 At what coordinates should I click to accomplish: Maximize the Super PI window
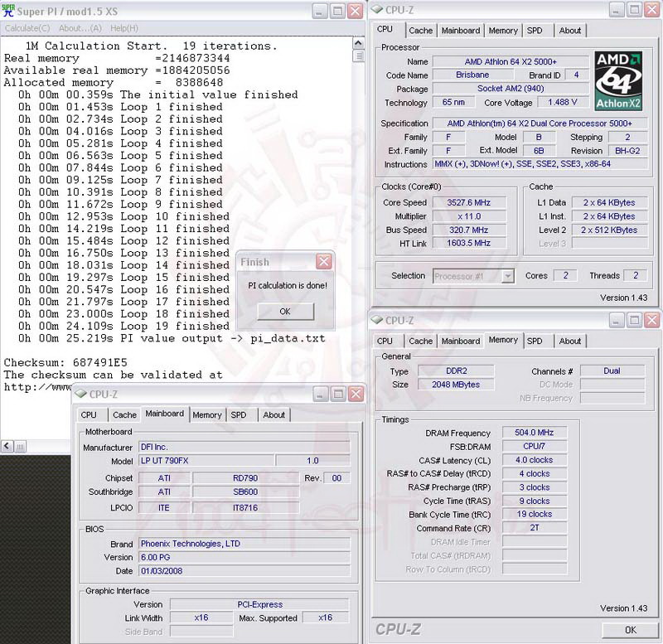click(337, 11)
